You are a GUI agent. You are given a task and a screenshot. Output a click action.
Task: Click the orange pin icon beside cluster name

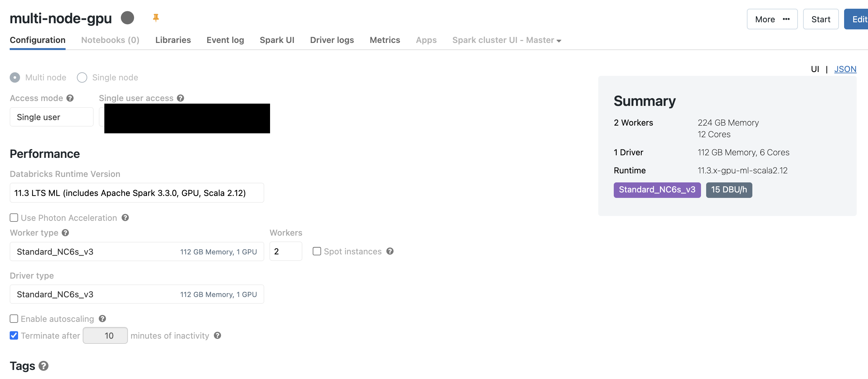point(155,17)
